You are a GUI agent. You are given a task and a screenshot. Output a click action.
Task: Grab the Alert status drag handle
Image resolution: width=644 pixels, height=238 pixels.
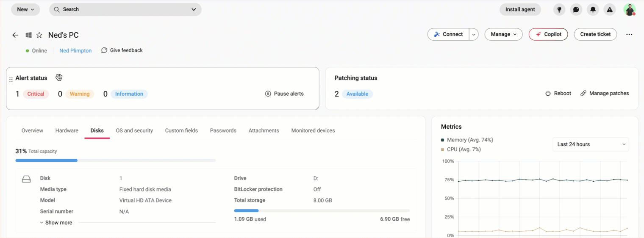11,79
